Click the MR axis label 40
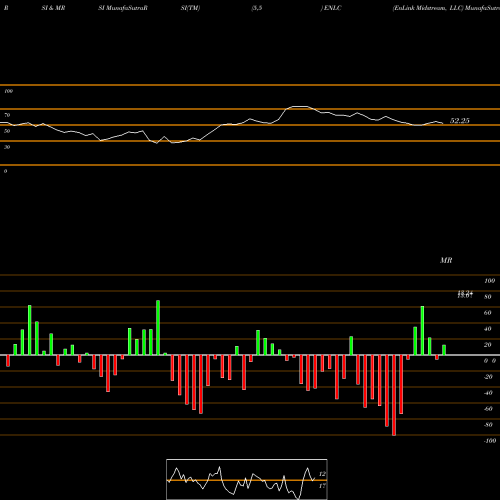The height and width of the screenshot is (500, 500). tap(488, 329)
